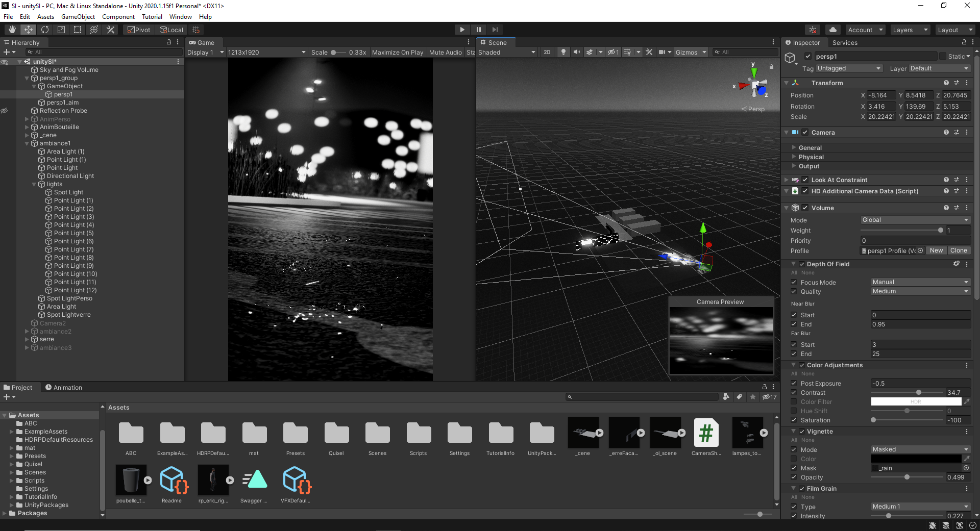The image size is (980, 531).
Task: Toggle the Static checkbox for persp1
Action: tap(943, 57)
